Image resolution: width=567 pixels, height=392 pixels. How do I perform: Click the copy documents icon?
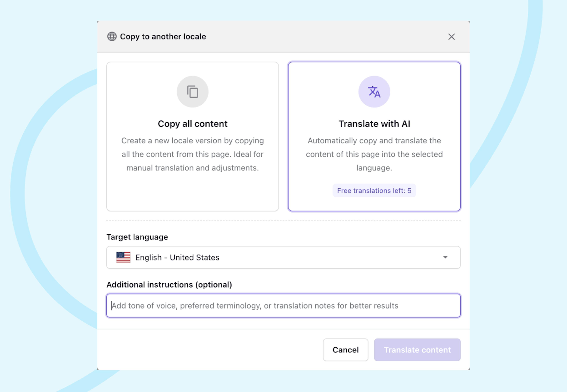point(193,92)
